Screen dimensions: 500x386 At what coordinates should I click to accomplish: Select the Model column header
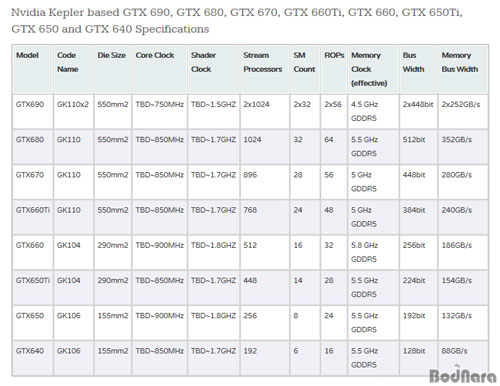click(x=27, y=55)
